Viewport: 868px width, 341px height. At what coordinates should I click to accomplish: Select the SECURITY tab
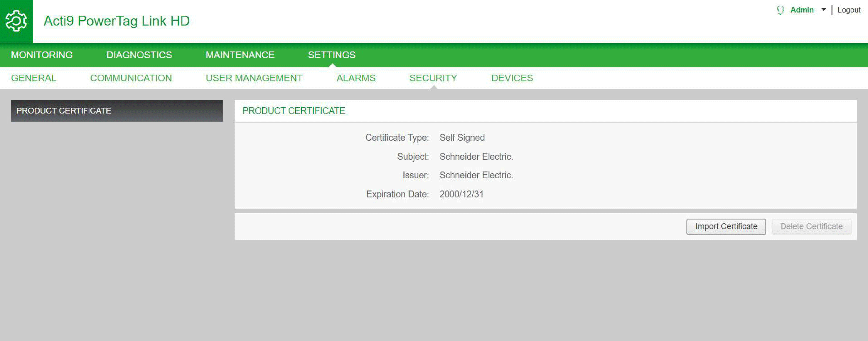(x=433, y=78)
